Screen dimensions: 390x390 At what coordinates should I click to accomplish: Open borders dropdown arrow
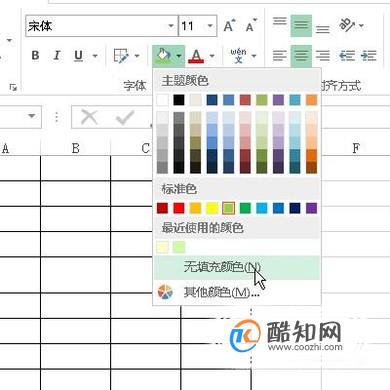137,56
